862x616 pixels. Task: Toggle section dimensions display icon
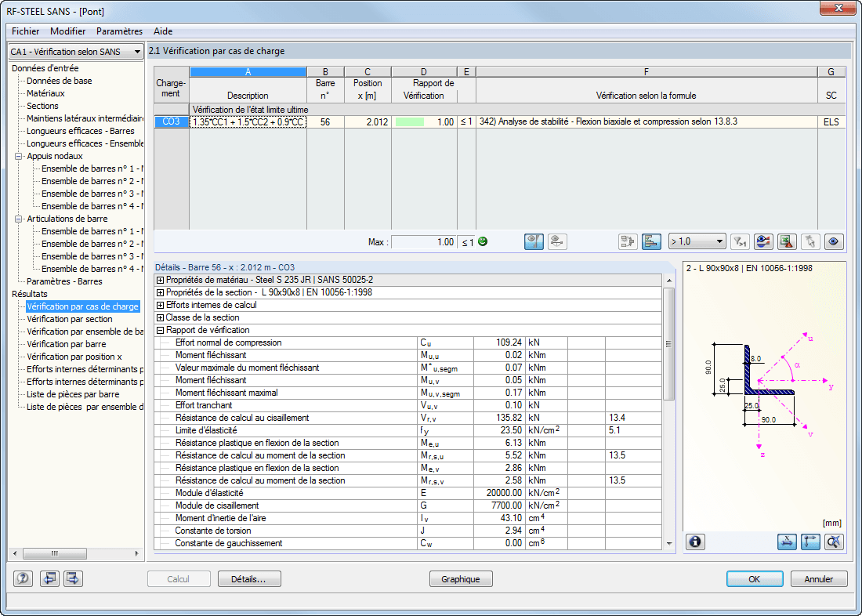pos(788,542)
